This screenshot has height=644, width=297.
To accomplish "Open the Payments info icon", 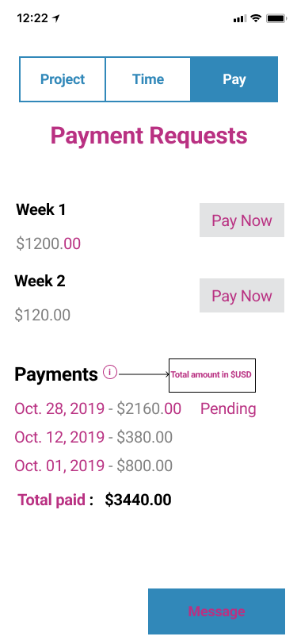I will [x=110, y=373].
